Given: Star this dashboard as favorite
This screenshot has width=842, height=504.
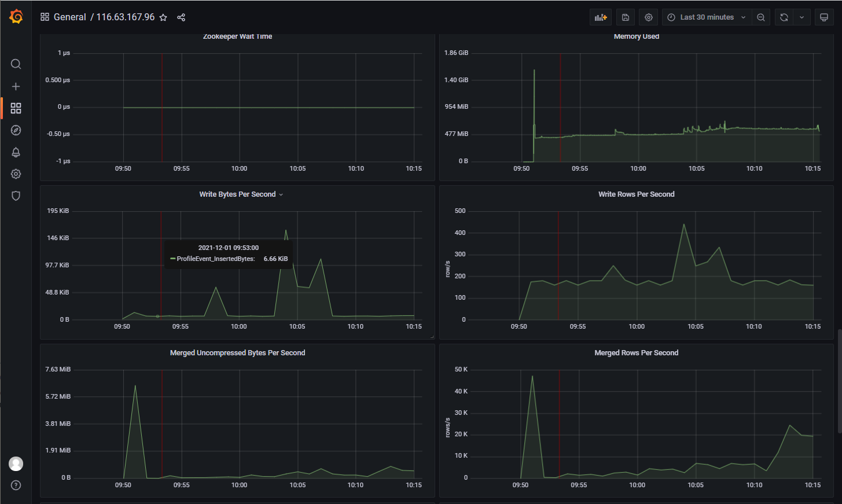Looking at the screenshot, I should tap(163, 17).
